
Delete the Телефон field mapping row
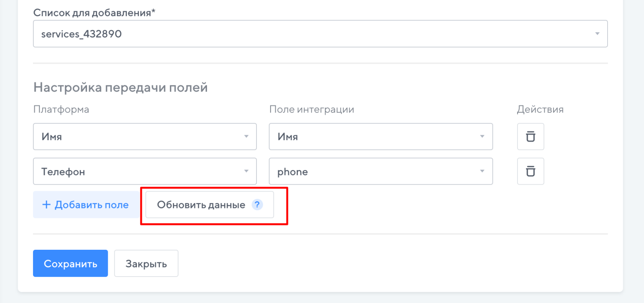(530, 171)
